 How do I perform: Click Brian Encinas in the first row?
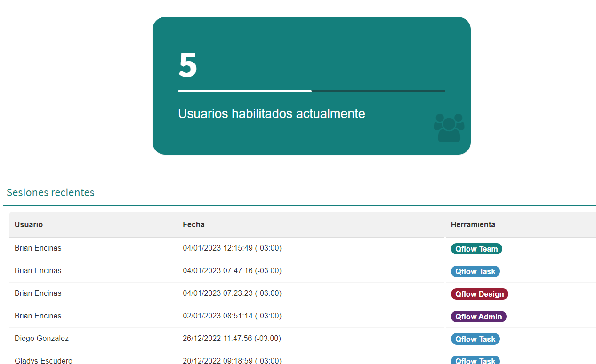tap(38, 248)
